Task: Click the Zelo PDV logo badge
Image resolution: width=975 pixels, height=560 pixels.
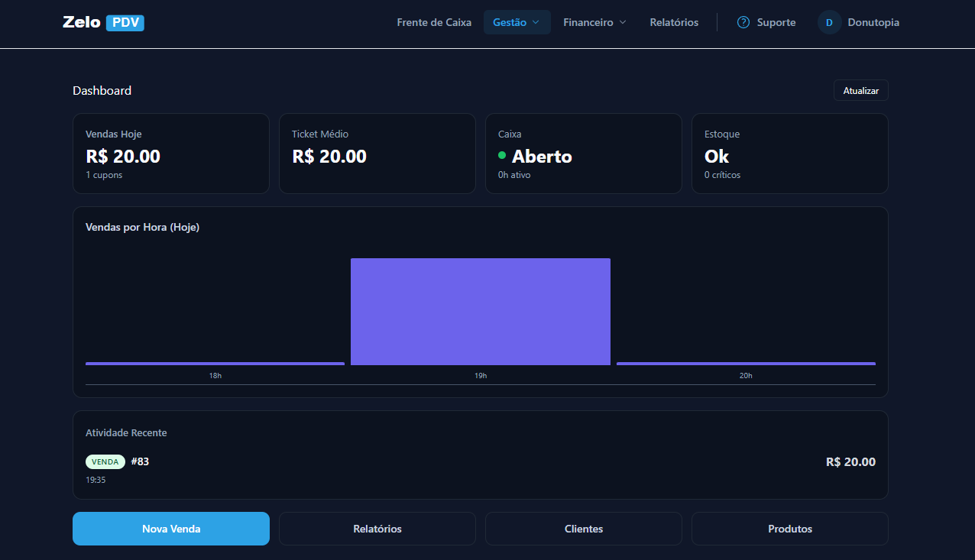Action: click(103, 22)
